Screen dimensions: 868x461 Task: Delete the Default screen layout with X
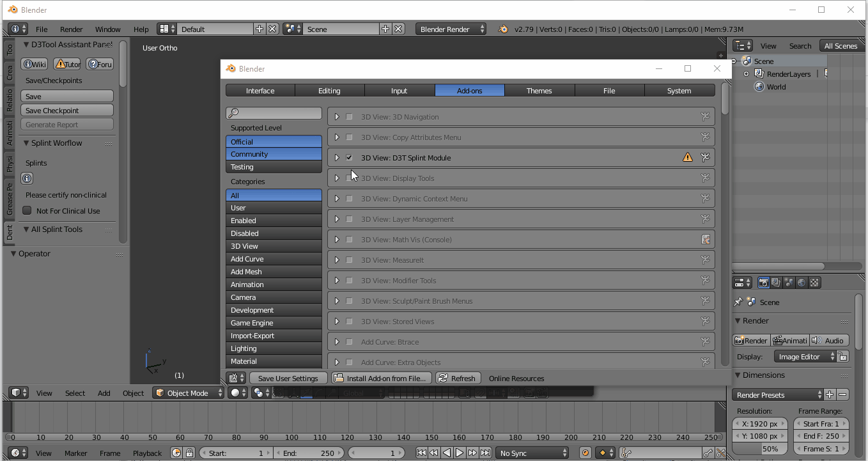tap(272, 29)
